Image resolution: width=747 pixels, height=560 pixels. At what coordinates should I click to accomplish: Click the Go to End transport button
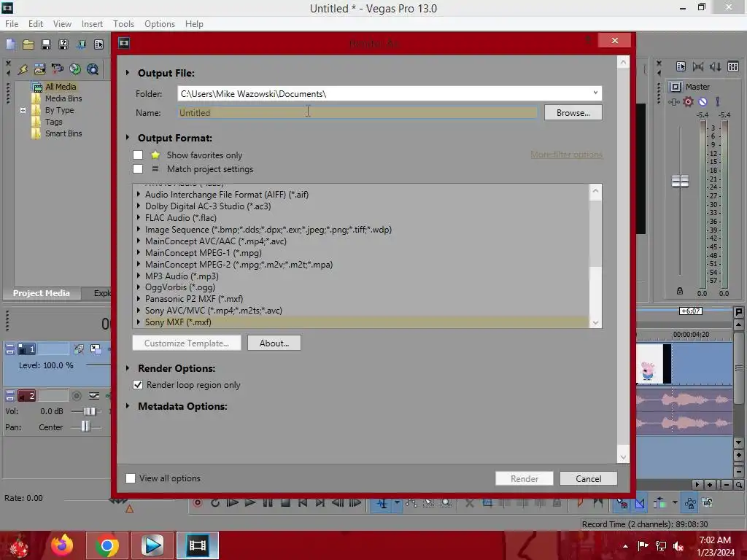[320, 503]
